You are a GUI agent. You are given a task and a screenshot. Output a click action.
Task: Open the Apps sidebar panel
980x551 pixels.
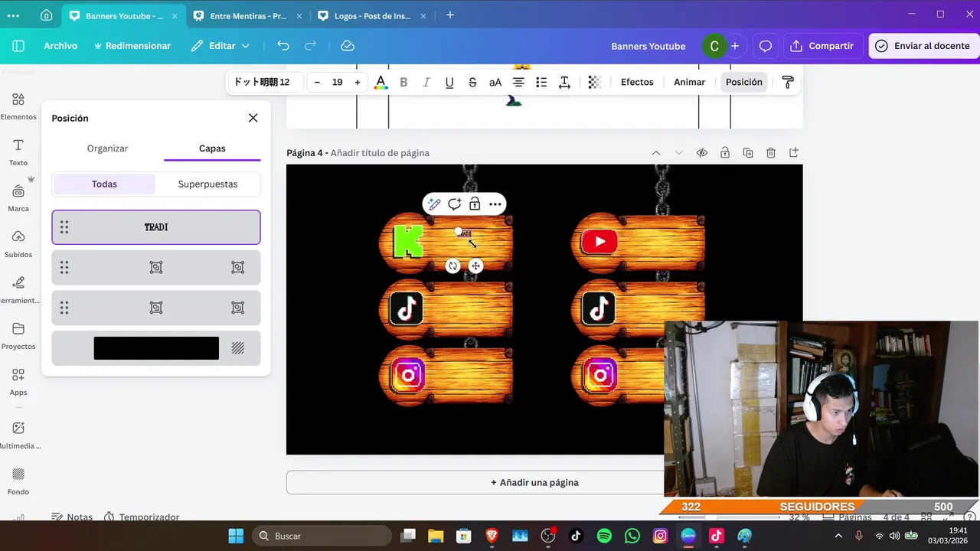18,382
